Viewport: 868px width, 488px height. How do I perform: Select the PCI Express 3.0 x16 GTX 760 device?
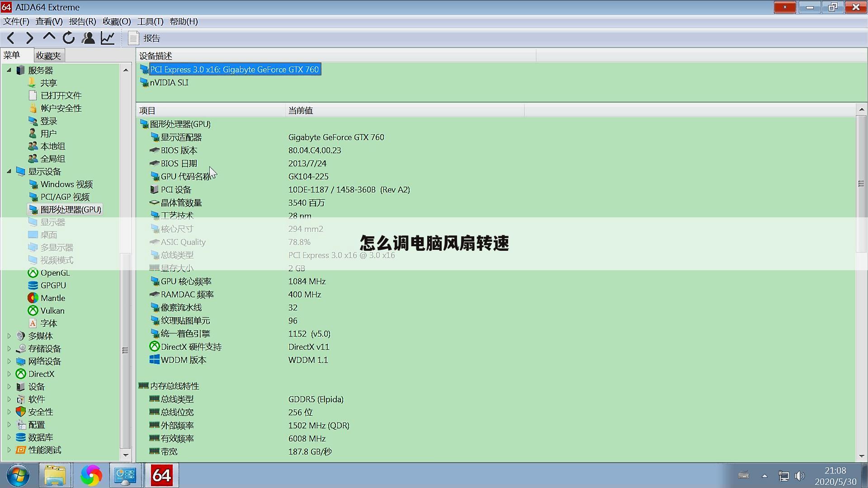pos(235,69)
